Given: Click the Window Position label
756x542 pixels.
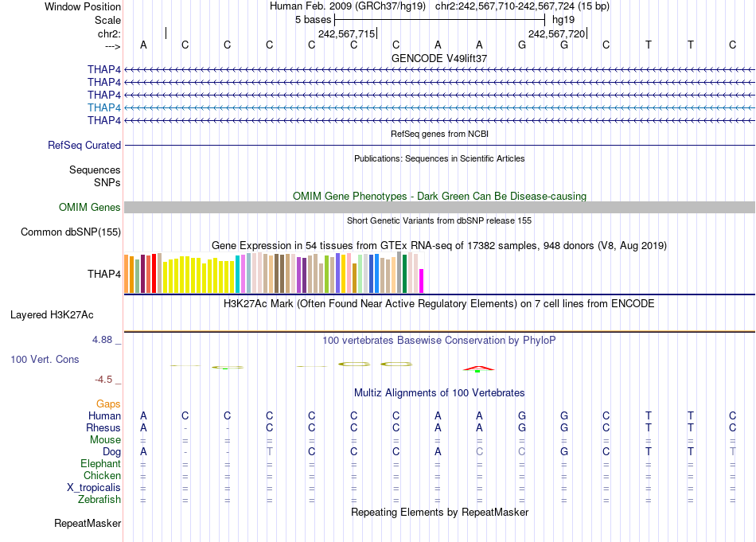Looking at the screenshot, I should [83, 6].
